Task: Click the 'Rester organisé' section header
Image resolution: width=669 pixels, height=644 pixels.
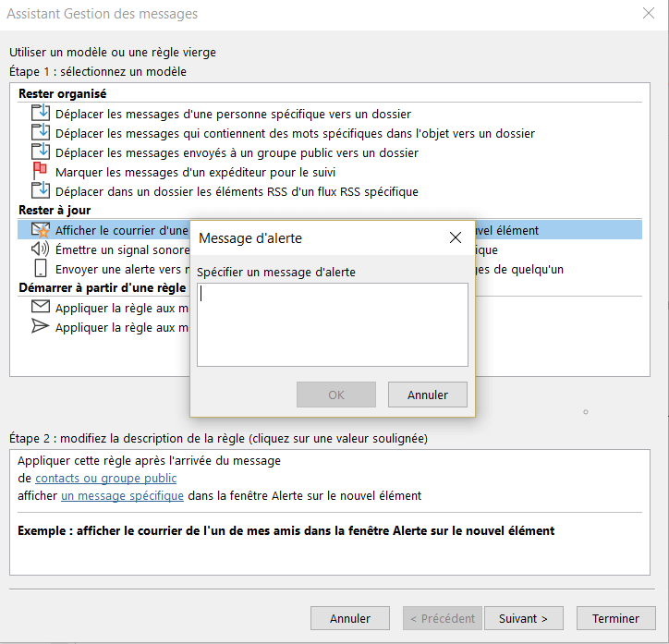Action: (62, 93)
